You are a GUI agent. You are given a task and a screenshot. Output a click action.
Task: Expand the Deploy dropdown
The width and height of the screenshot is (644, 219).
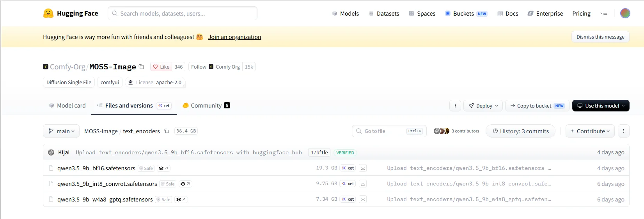(x=483, y=106)
